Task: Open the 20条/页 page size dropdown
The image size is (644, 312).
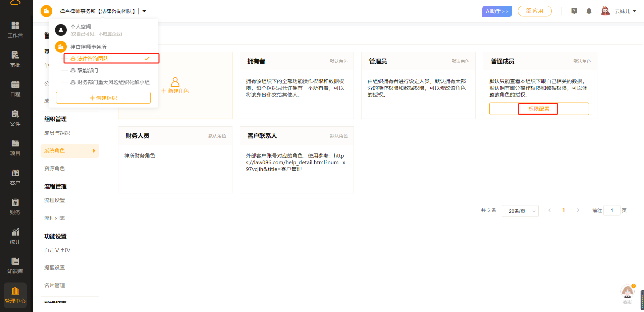Action: click(x=520, y=211)
